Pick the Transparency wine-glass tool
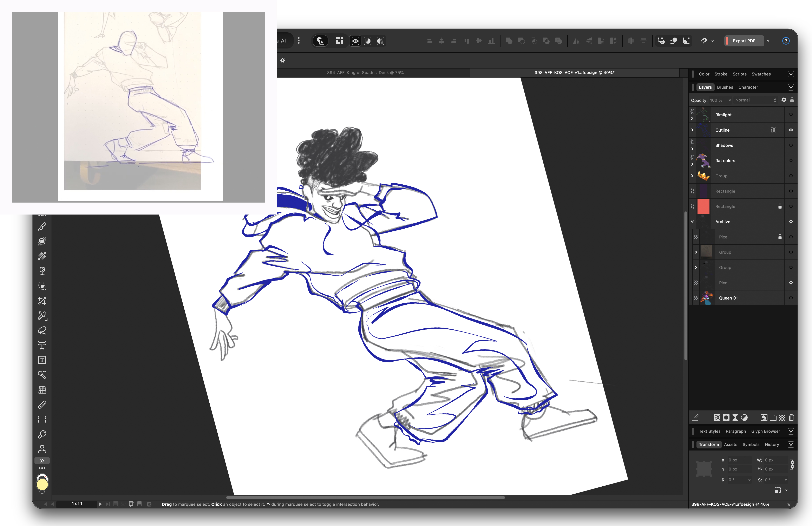 tap(42, 271)
